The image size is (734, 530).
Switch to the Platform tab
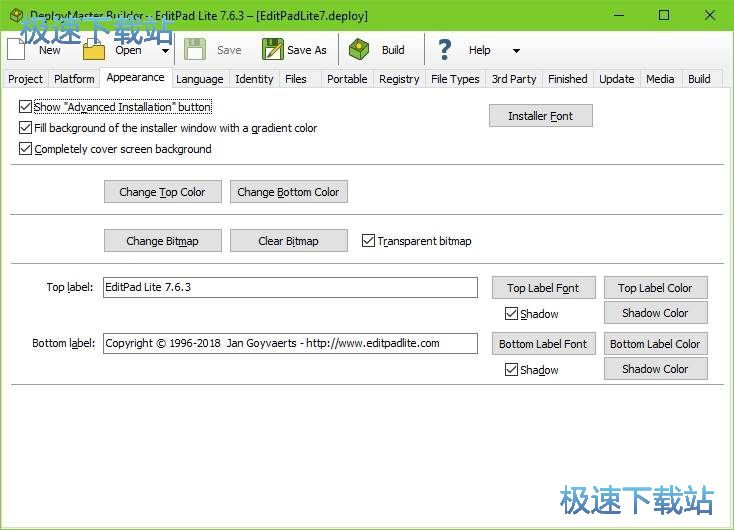tap(74, 79)
